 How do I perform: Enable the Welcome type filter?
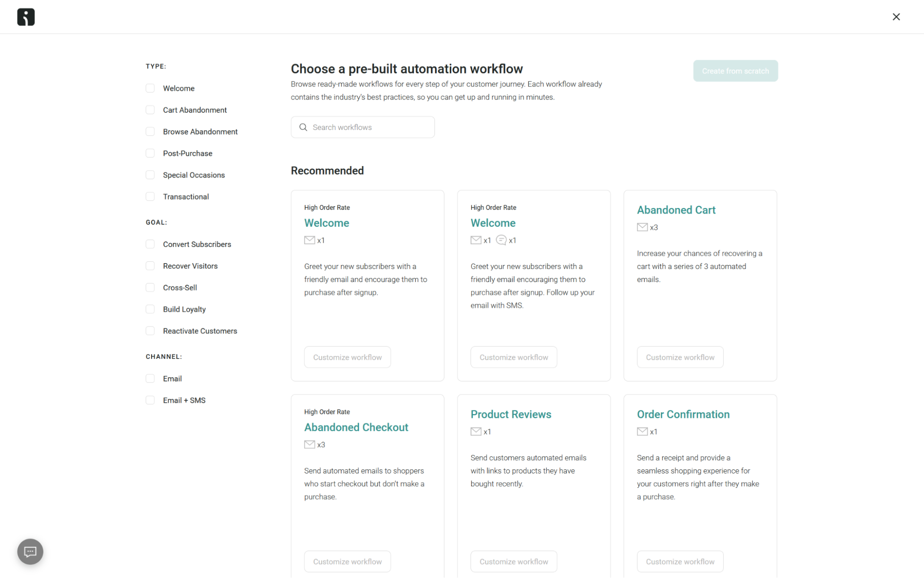[x=150, y=88]
